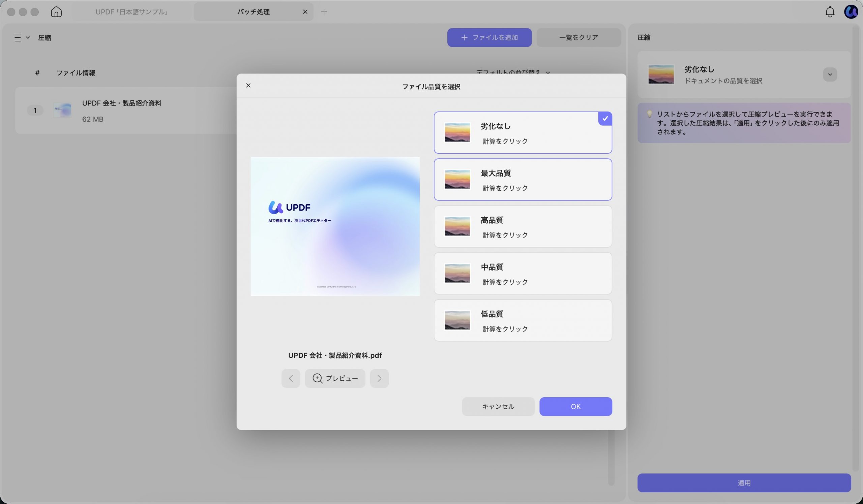The image size is (863, 504).
Task: Click the ファイルを追加 button
Action: tap(489, 37)
